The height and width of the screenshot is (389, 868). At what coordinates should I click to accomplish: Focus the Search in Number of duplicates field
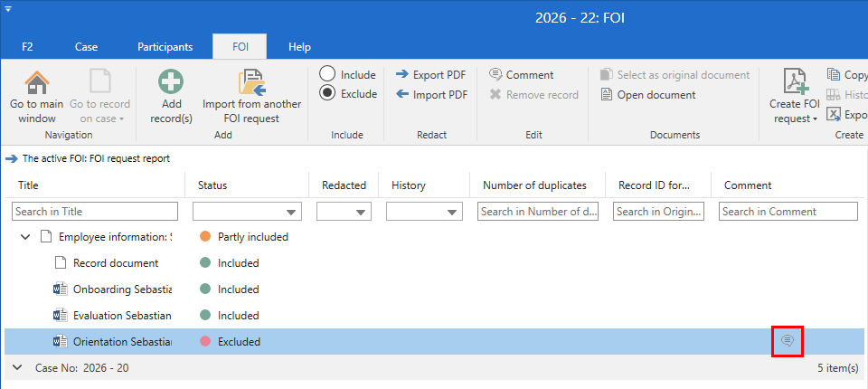pyautogui.click(x=537, y=211)
